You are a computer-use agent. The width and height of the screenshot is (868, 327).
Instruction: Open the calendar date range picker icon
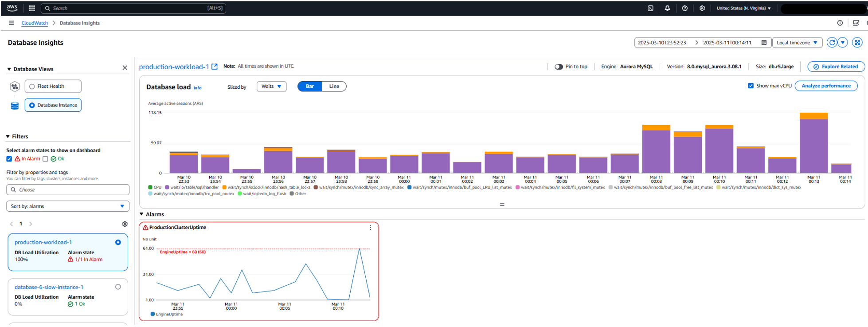764,43
